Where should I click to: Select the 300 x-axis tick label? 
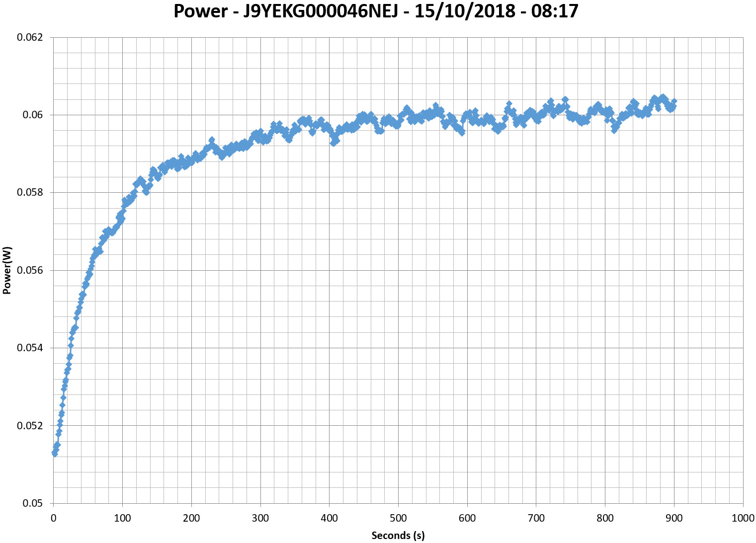pyautogui.click(x=260, y=518)
